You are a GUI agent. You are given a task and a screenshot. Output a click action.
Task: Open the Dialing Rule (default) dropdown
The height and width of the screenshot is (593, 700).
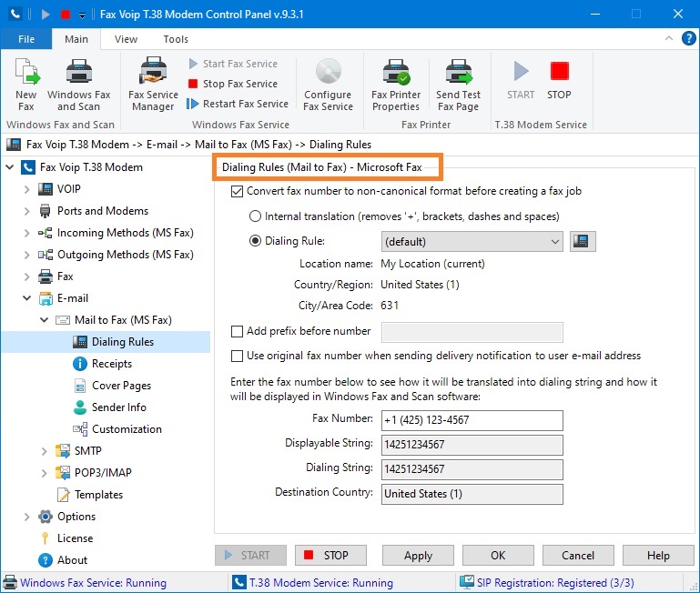pyautogui.click(x=472, y=242)
